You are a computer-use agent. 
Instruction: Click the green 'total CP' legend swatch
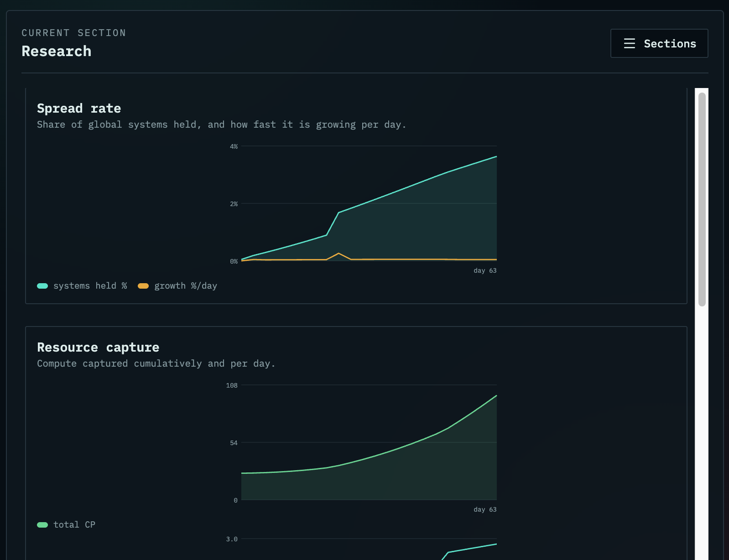(x=42, y=525)
